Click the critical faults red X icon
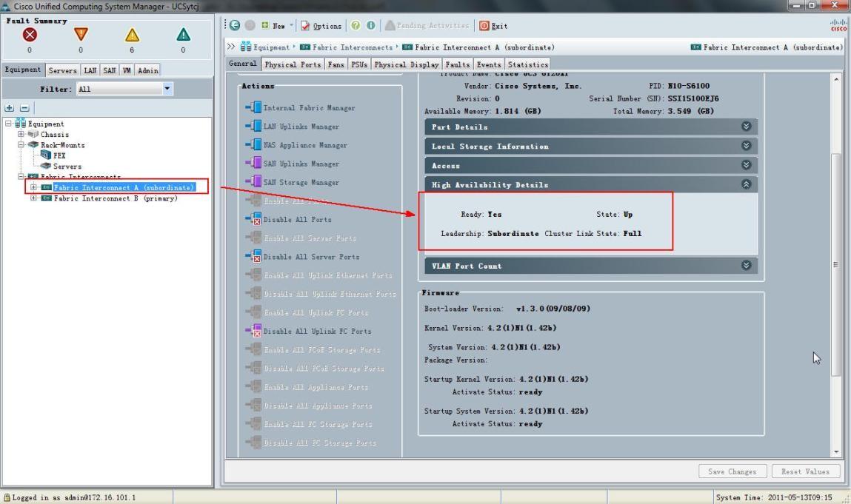Viewport: 851px width, 504px height. pyautogui.click(x=30, y=35)
